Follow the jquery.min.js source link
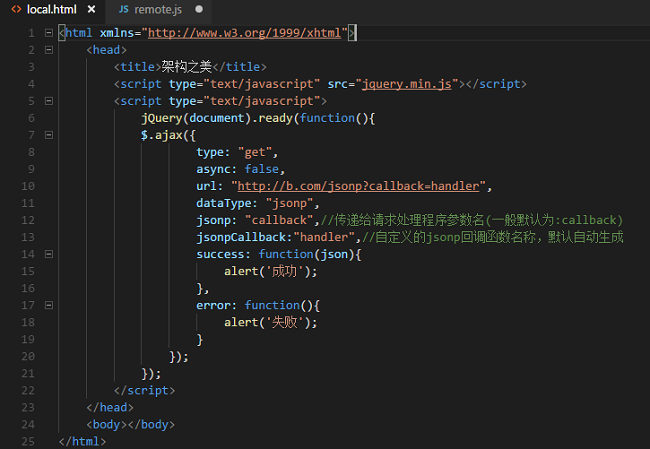 (x=407, y=84)
